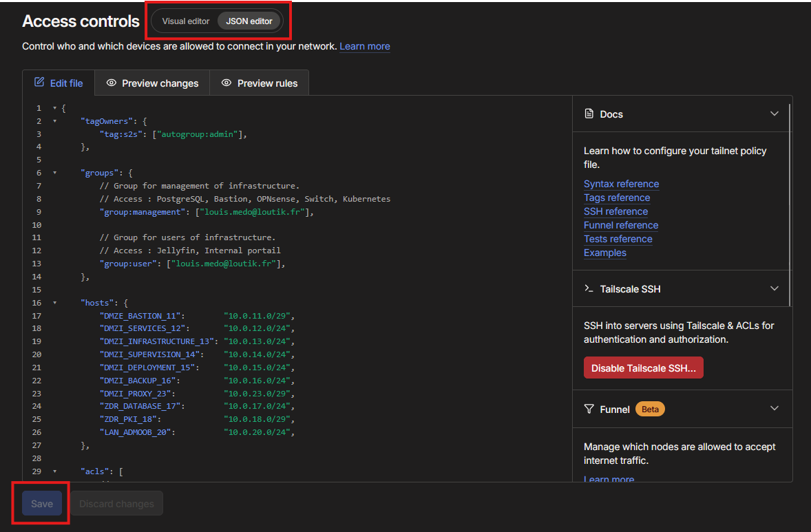Click the Docs document icon
Screen dimensions: 811x532
coord(589,114)
